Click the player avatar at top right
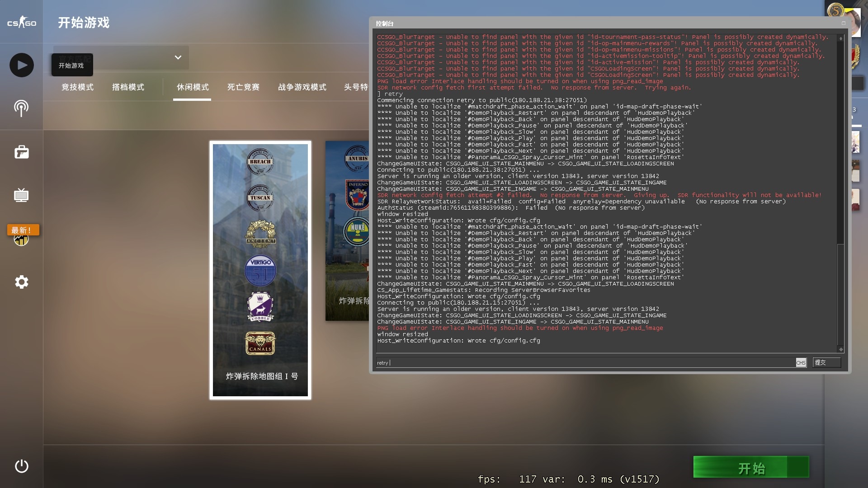 tap(854, 22)
